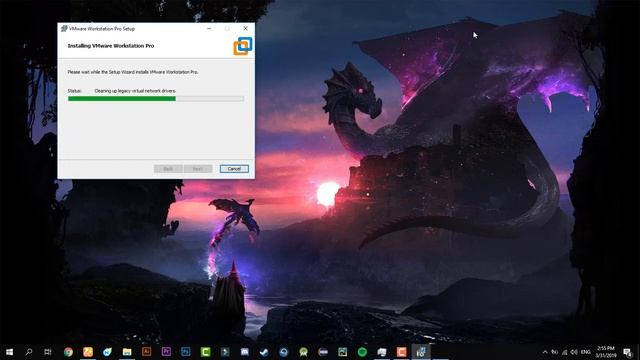Launch Camtasia green C icon in taskbar

205,352
